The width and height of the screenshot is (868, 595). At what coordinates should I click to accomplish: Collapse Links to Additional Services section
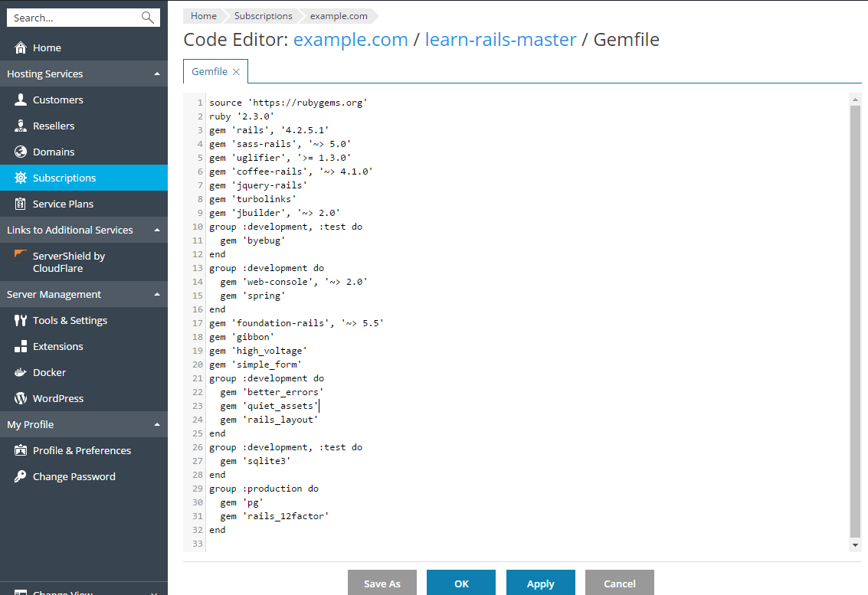point(157,230)
